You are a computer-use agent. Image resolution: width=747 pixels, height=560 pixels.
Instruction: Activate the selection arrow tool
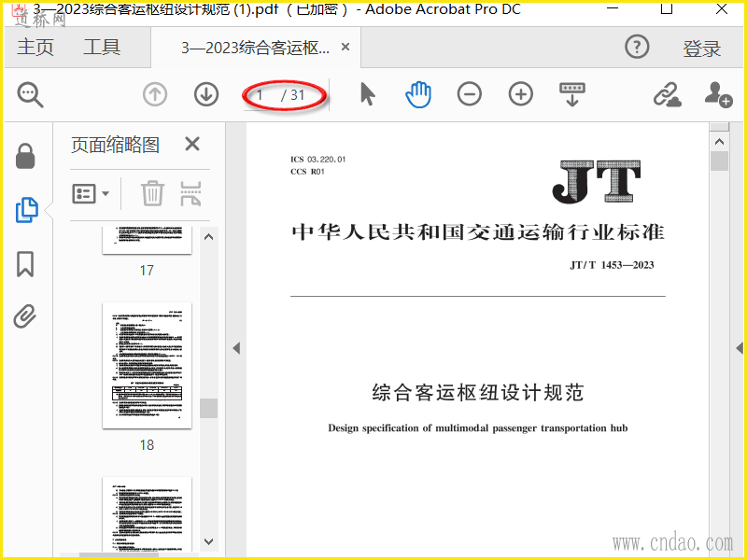[x=367, y=94]
